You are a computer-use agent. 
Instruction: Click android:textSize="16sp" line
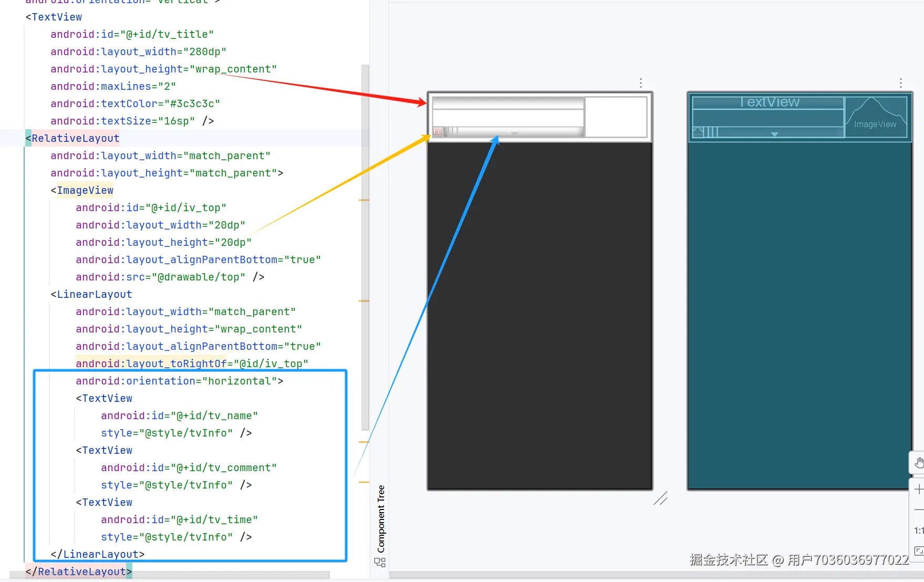pos(132,121)
